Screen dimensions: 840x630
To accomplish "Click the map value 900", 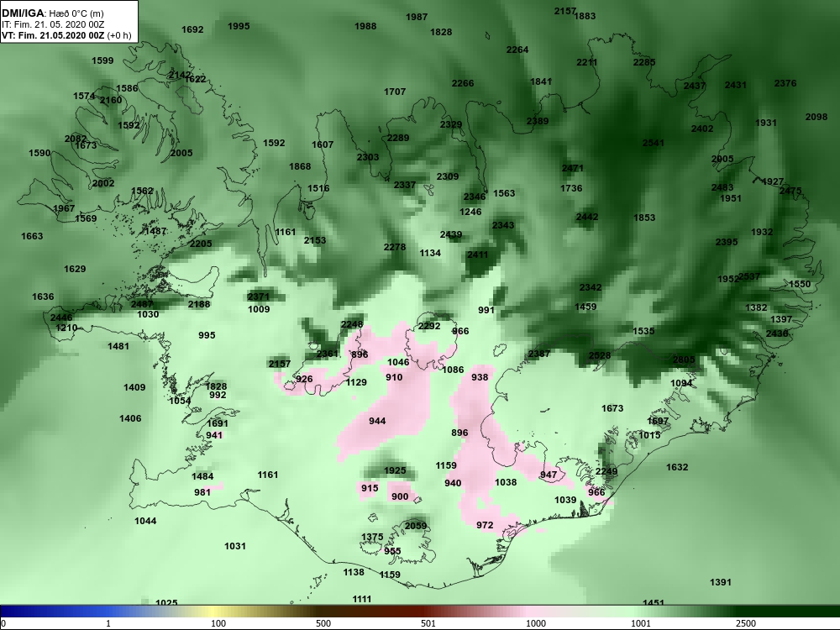I will tap(400, 496).
